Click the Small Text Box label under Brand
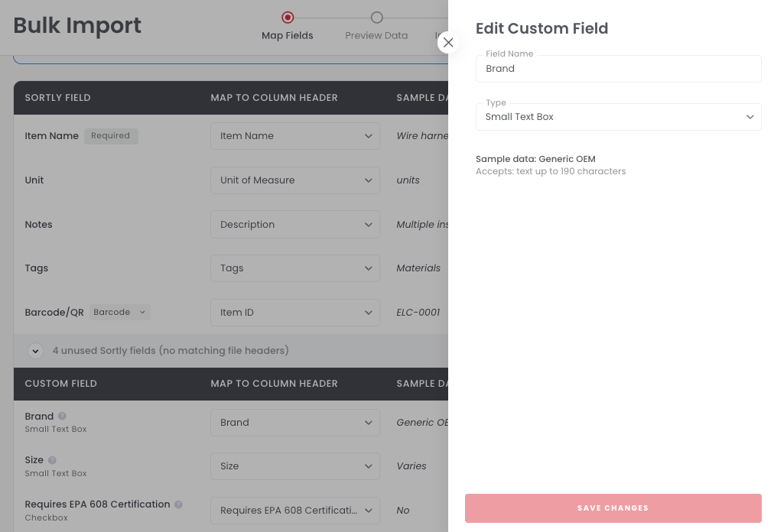The image size is (774, 532). [x=56, y=429]
